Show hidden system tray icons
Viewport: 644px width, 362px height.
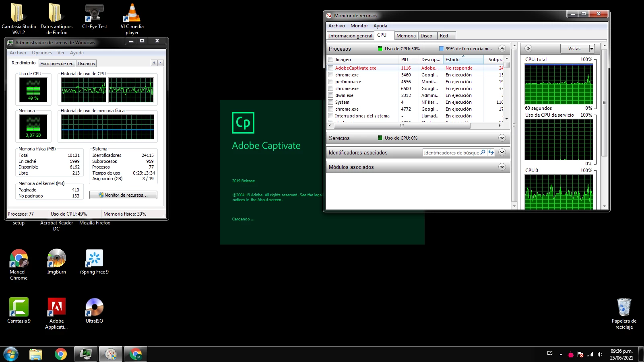(x=561, y=354)
